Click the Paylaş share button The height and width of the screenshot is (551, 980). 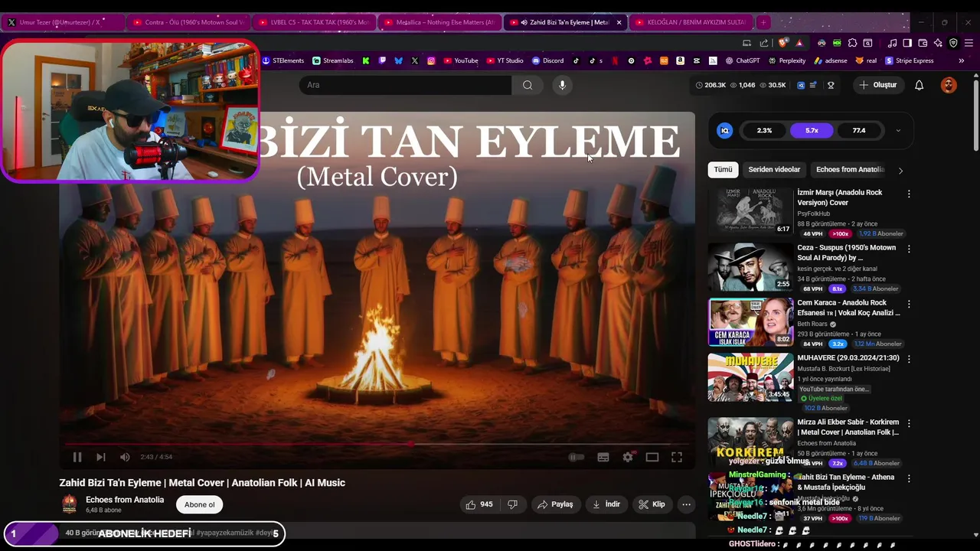tap(556, 504)
